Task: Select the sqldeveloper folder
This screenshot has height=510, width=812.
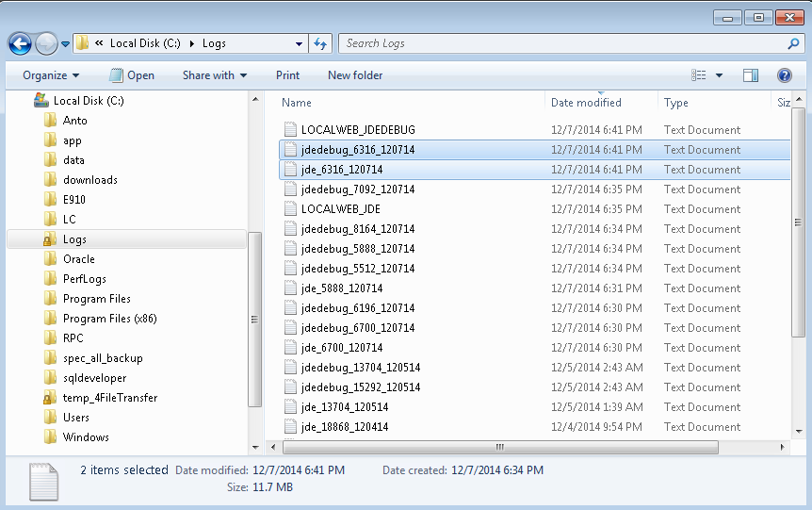Action: pyautogui.click(x=94, y=378)
